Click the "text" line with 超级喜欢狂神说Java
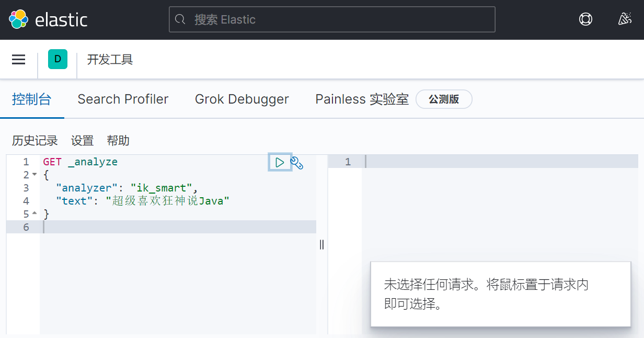 click(143, 201)
